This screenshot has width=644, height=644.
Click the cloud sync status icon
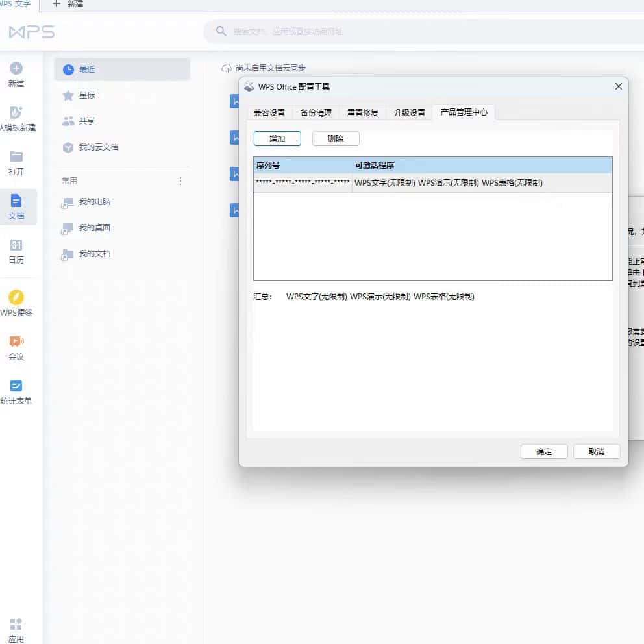[227, 68]
